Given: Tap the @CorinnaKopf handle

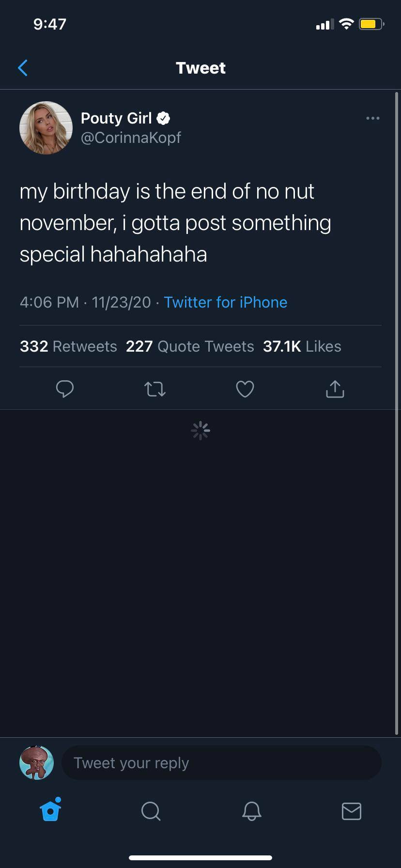Looking at the screenshot, I should tap(131, 138).
